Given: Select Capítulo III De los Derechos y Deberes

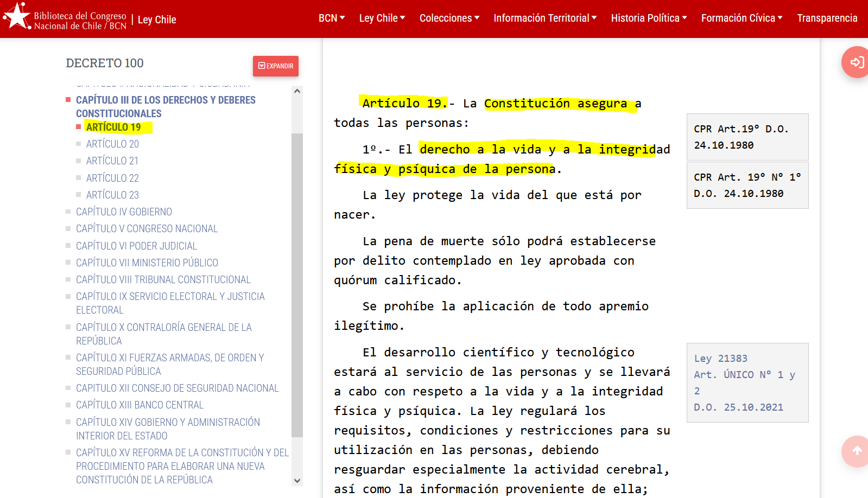Looking at the screenshot, I should pos(166,107).
